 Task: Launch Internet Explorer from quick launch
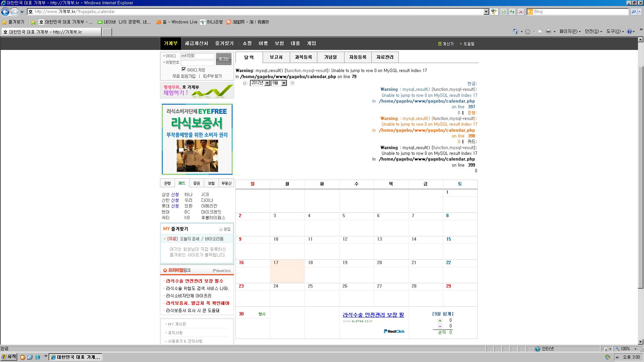point(38,357)
